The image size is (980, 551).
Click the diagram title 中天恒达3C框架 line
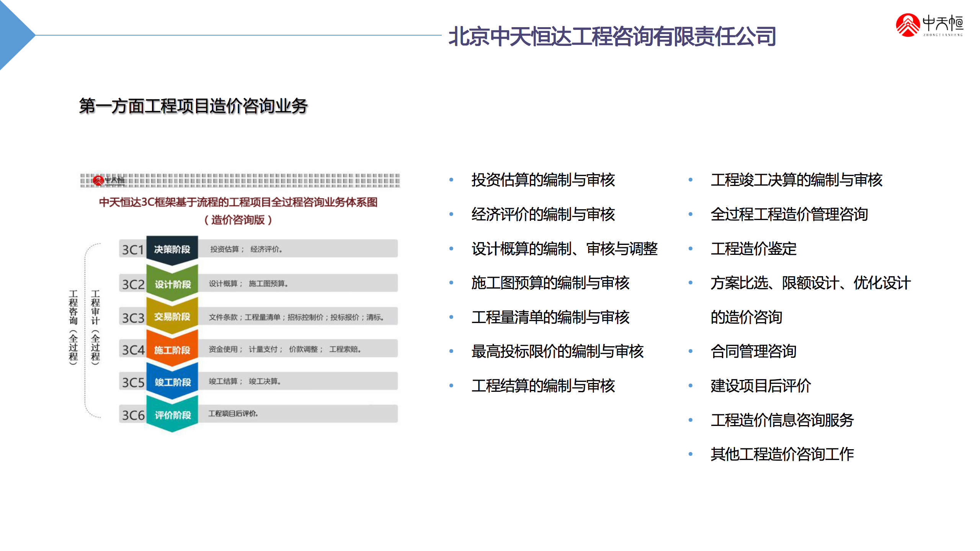238,202
